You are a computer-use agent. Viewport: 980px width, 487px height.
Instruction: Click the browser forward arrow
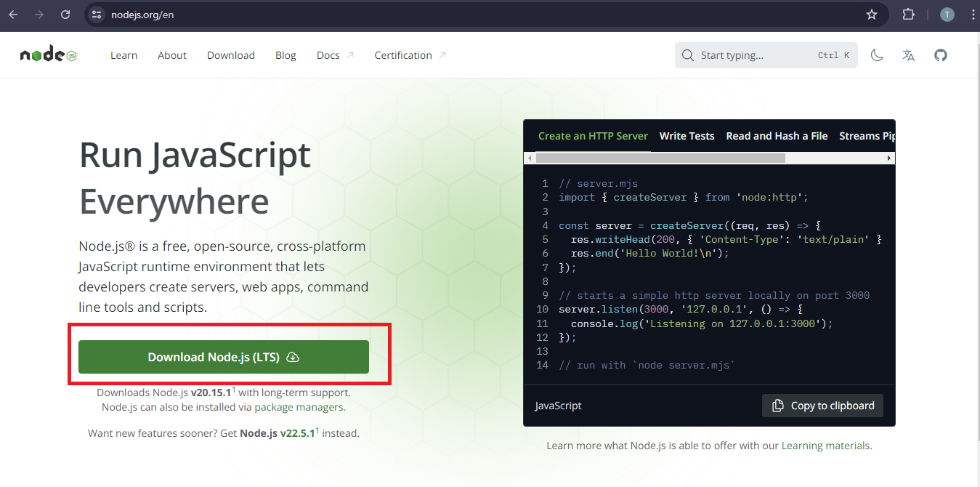[x=39, y=15]
